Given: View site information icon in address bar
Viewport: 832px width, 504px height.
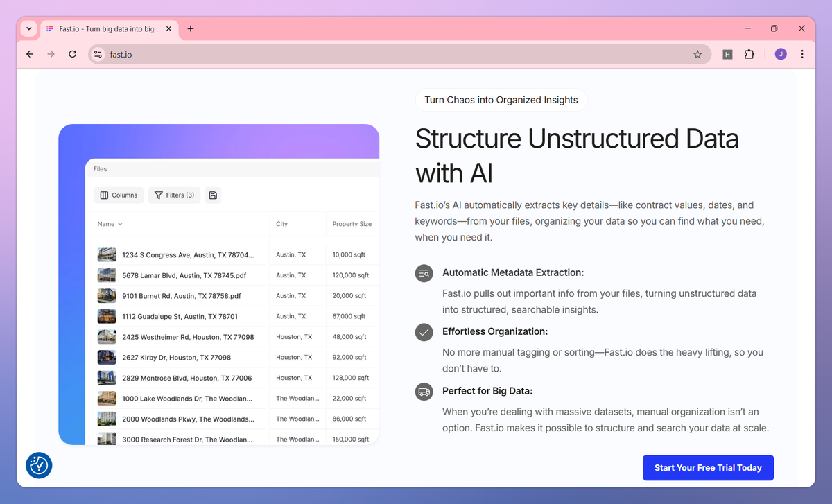Looking at the screenshot, I should coord(98,54).
